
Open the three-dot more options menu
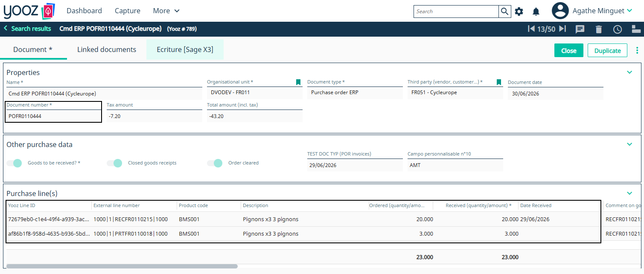pos(637,50)
